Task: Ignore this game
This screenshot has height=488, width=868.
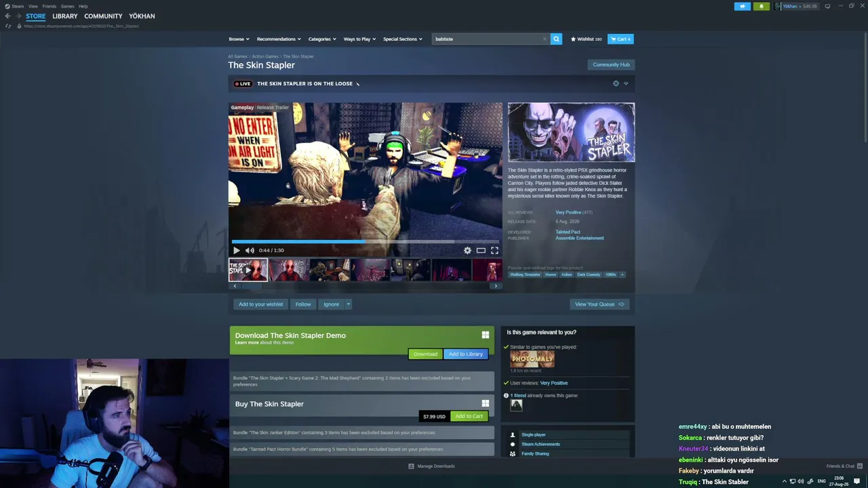Action: (x=331, y=304)
